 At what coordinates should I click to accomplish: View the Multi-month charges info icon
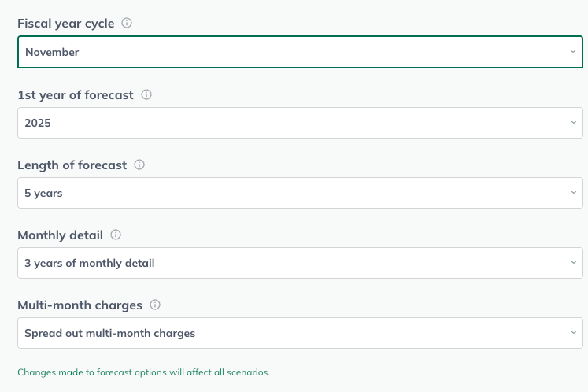tap(155, 305)
